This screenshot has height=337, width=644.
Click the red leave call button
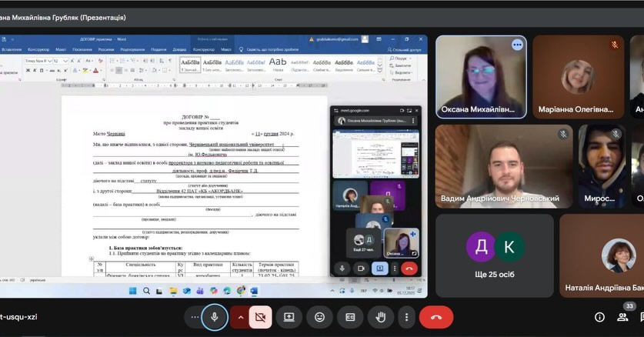tap(436, 317)
